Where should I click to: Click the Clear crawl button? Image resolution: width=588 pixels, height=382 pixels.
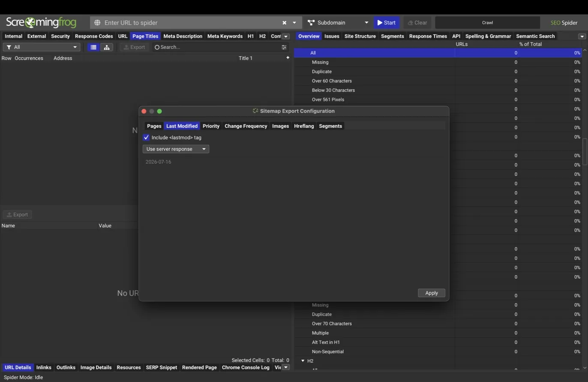click(417, 23)
